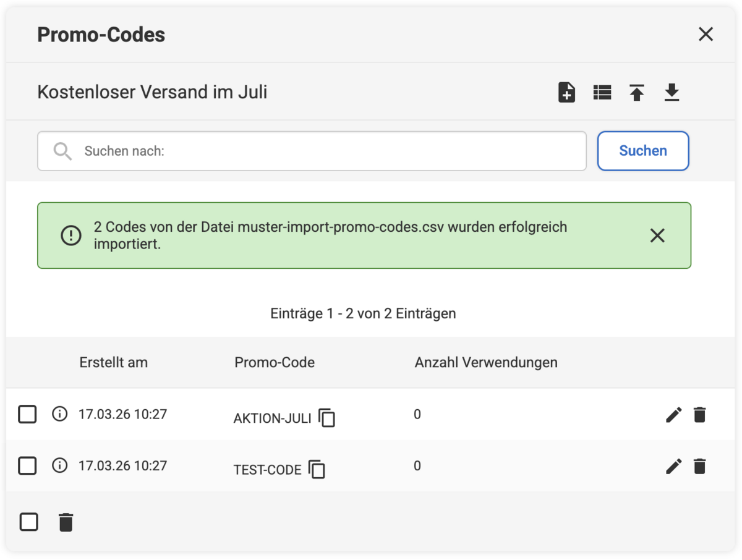Click the import success message text
The width and height of the screenshot is (742, 560).
tap(331, 235)
